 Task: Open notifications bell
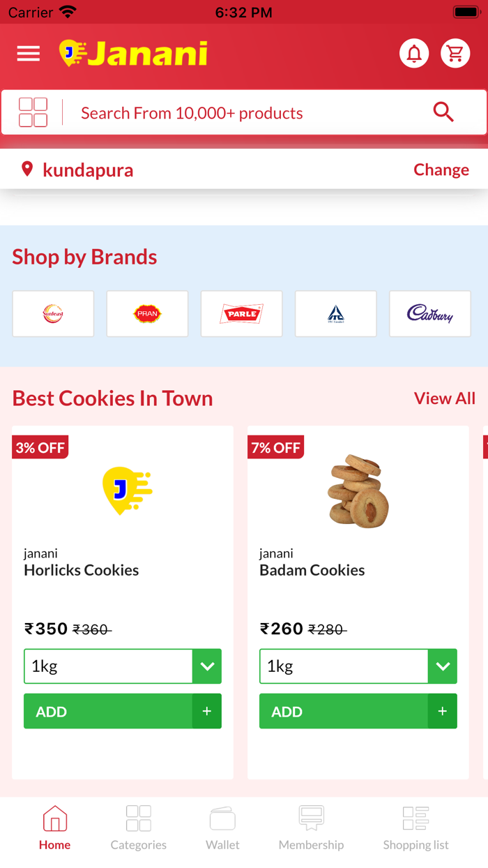(x=414, y=54)
